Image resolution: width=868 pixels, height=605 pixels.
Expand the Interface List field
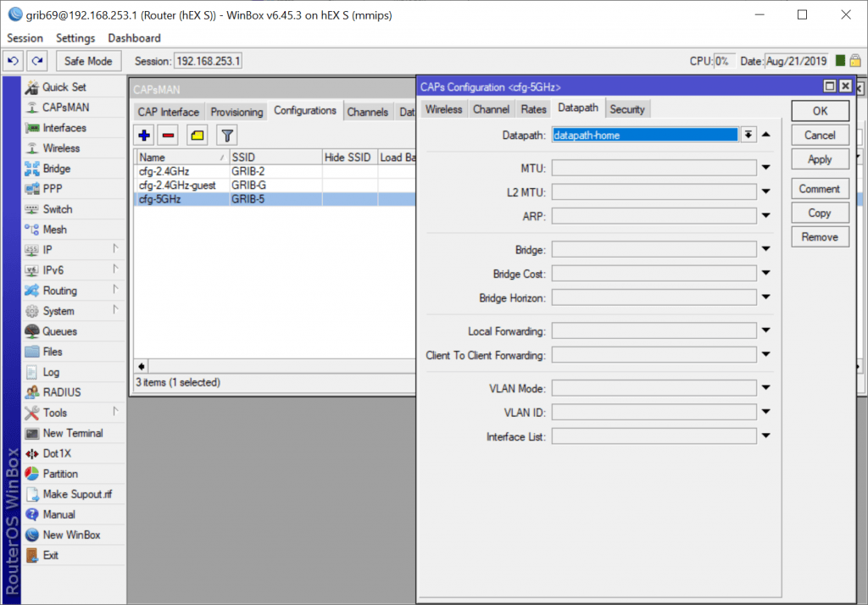(x=766, y=436)
